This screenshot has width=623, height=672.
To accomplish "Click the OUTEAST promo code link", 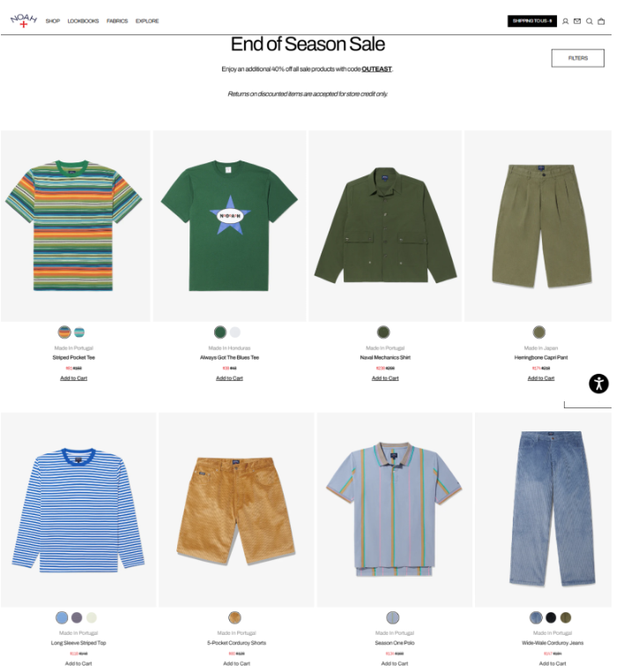I will click(x=376, y=69).
